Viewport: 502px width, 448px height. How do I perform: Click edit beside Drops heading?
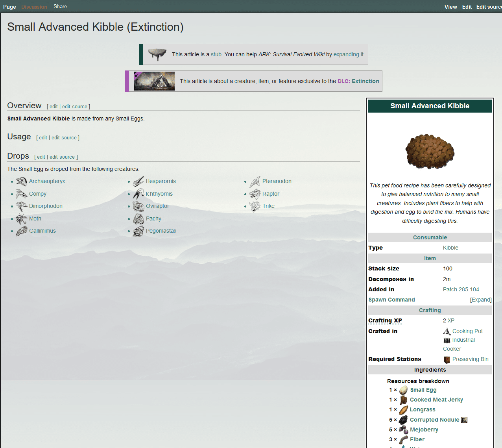[41, 157]
